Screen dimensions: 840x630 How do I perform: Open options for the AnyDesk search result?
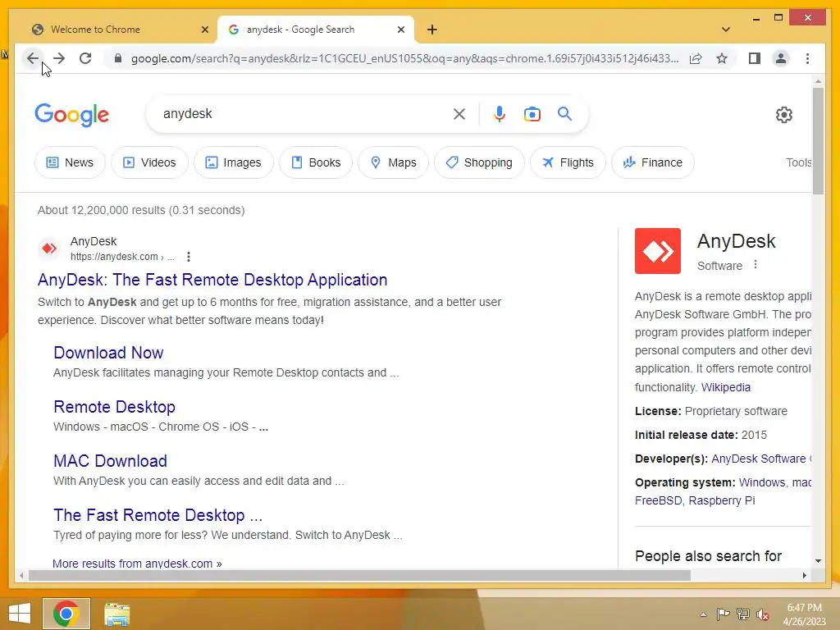click(189, 257)
